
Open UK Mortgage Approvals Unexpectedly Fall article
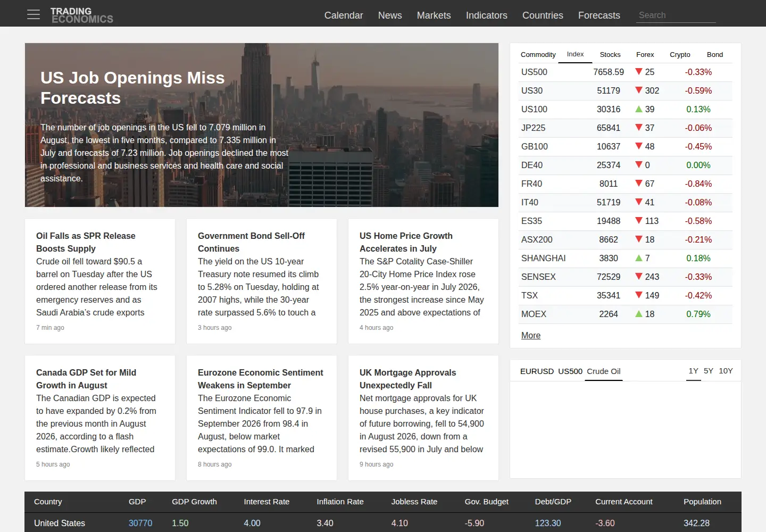click(x=408, y=379)
